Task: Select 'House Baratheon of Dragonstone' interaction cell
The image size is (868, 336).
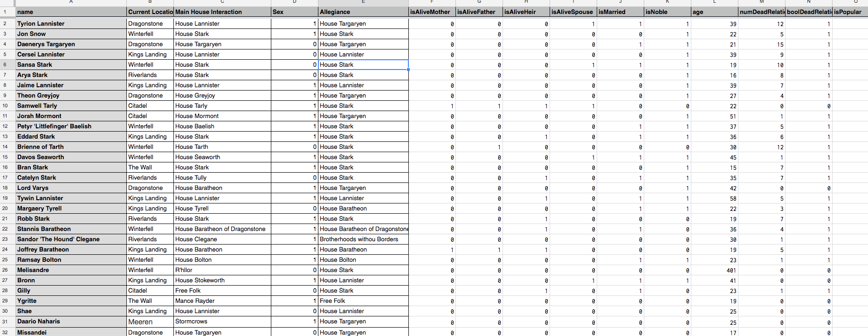Action: coord(222,229)
